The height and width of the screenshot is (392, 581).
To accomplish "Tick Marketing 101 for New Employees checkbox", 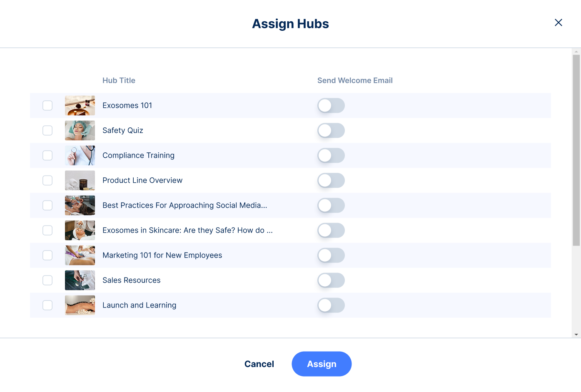I will click(x=47, y=255).
